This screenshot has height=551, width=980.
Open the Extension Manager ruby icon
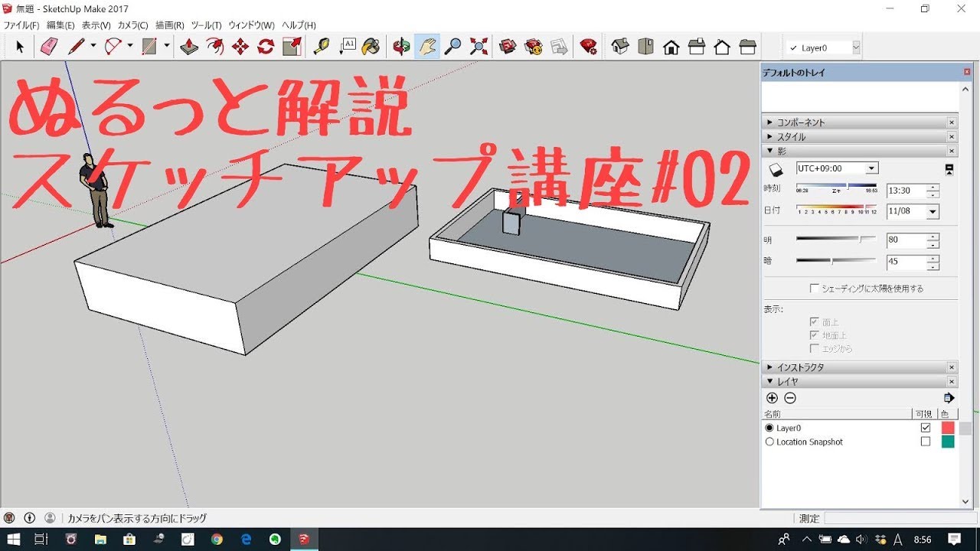click(x=588, y=47)
